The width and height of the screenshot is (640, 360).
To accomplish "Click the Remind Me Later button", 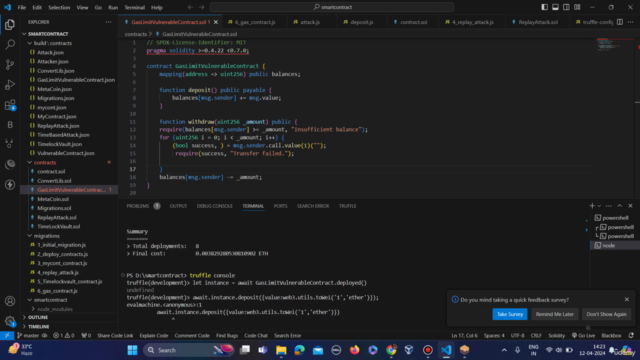I will point(554,314).
